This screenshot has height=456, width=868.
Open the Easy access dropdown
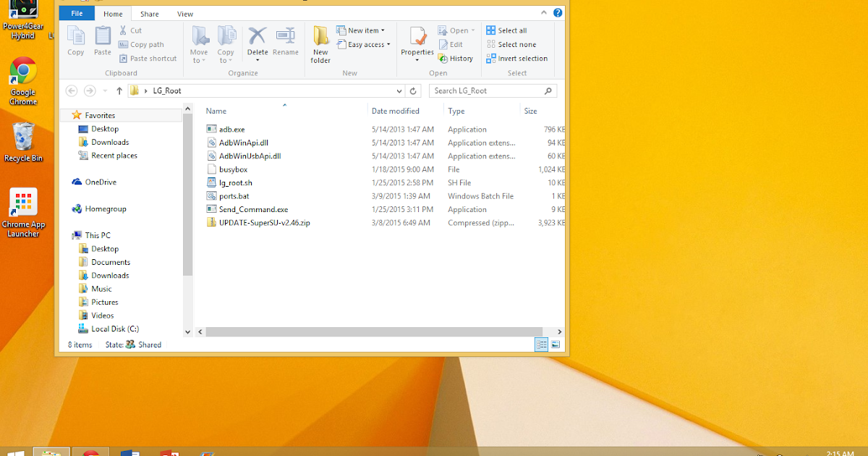click(363, 45)
